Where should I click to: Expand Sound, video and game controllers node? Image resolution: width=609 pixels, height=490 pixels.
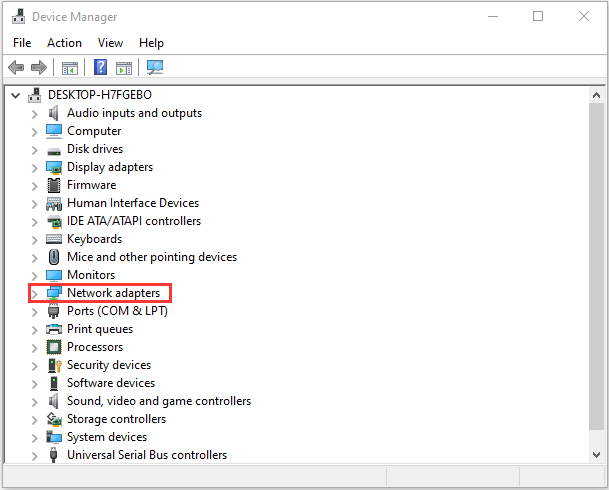pyautogui.click(x=35, y=402)
